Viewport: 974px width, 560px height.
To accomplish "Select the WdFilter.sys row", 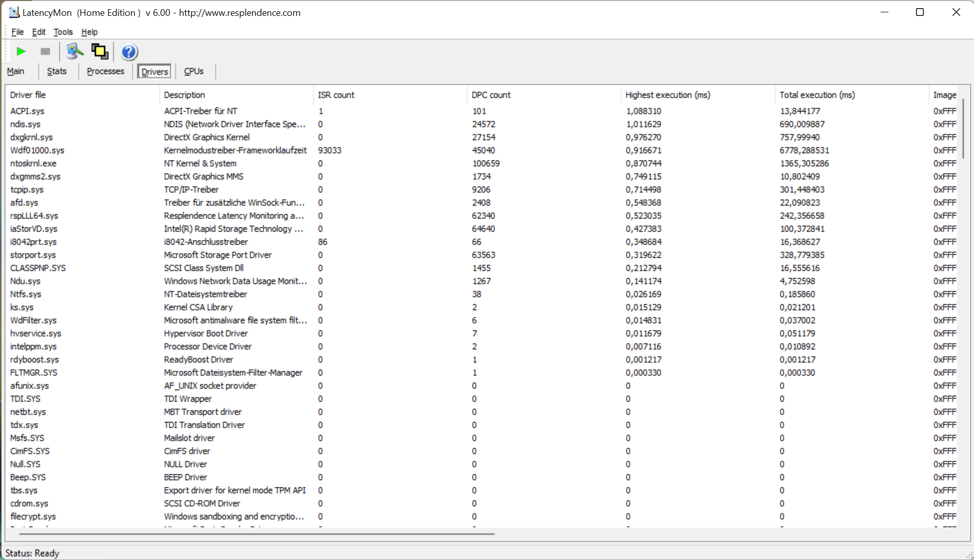I will pyautogui.click(x=482, y=320).
